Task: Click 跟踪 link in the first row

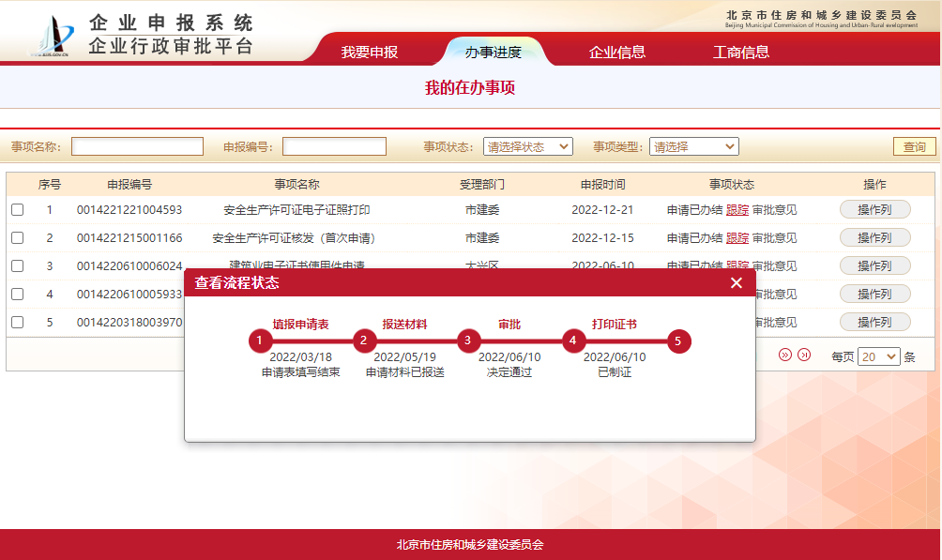Action: coord(737,210)
